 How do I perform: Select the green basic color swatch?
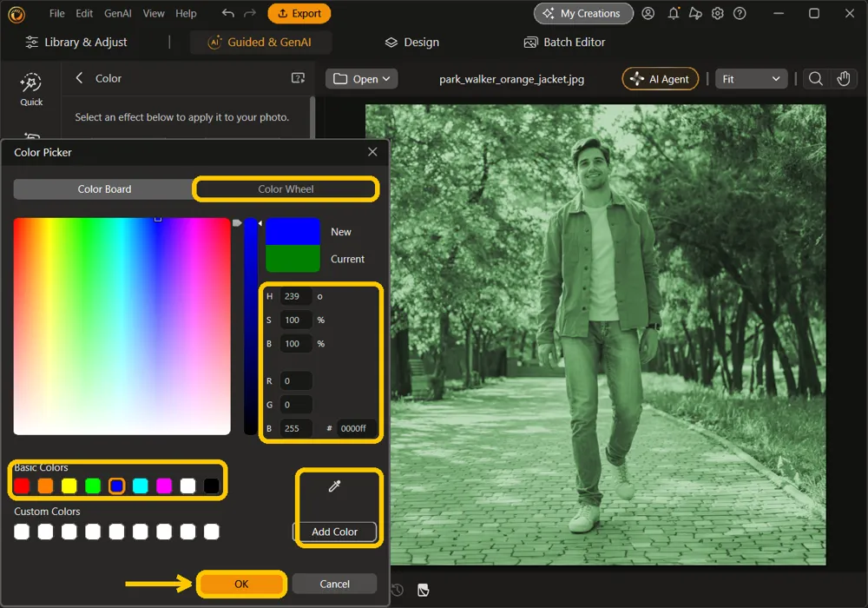pyautogui.click(x=93, y=486)
